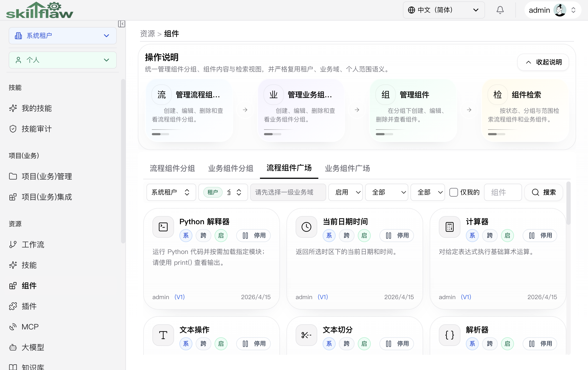Click progress bar under 组件检索 card
Viewport: 588px width, 370px height.
[496, 134]
